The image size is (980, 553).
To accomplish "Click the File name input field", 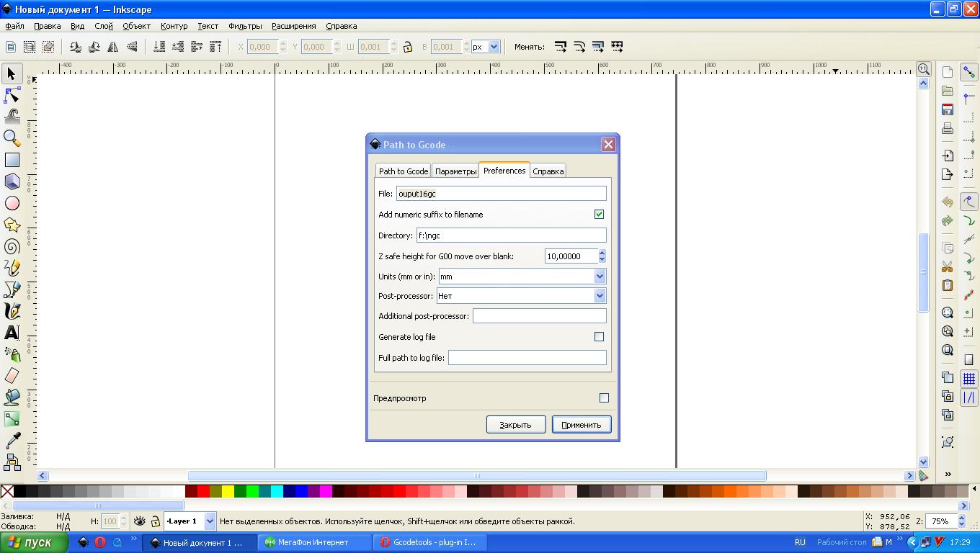I will (501, 194).
